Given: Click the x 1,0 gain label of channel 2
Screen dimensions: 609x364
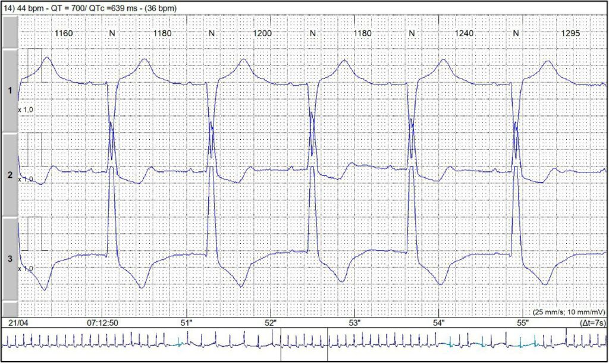Looking at the screenshot, I should (26, 179).
